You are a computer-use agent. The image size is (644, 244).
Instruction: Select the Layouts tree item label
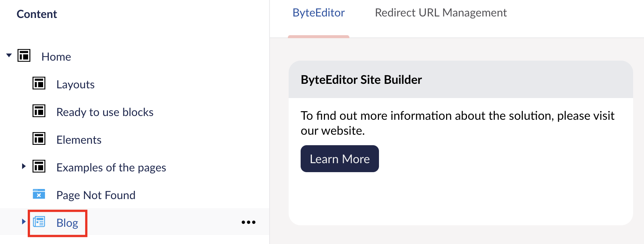[75, 85]
